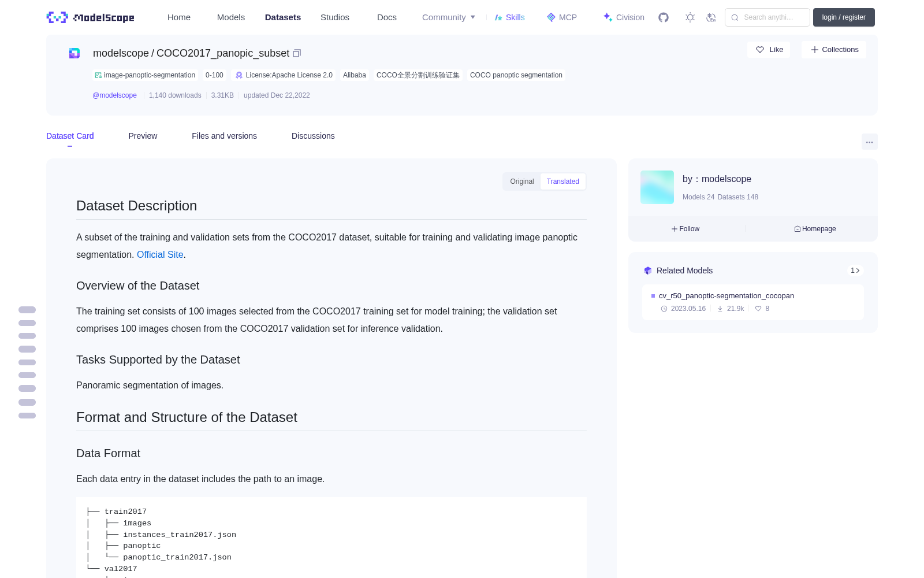
Task: Click the '2023.05.16' date on related model
Action: click(688, 309)
